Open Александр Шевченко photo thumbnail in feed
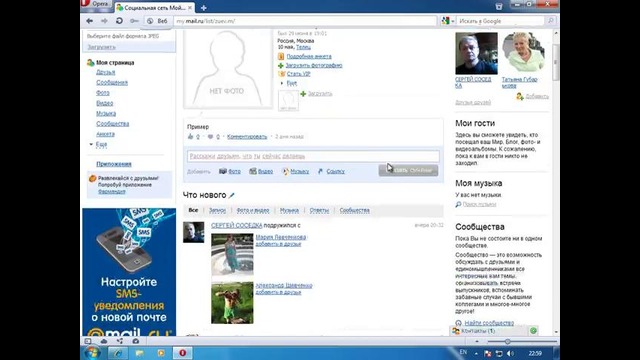 (232, 302)
